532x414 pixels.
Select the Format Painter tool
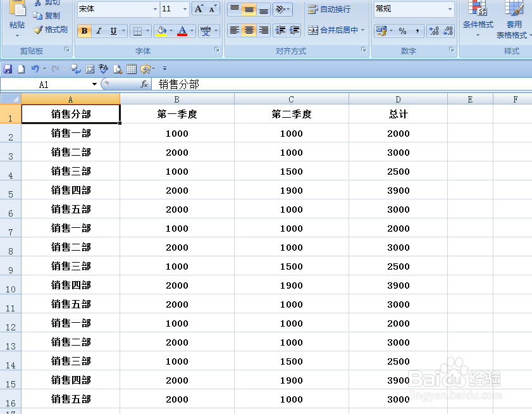tap(49, 28)
